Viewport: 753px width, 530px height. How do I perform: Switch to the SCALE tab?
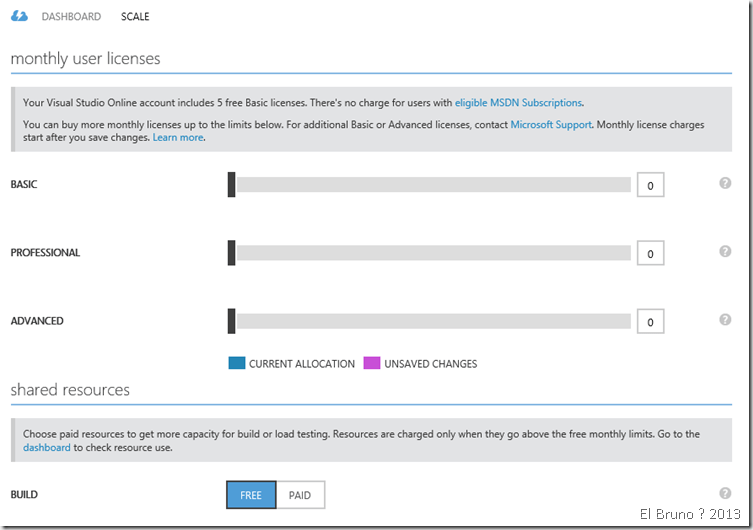pyautogui.click(x=135, y=17)
